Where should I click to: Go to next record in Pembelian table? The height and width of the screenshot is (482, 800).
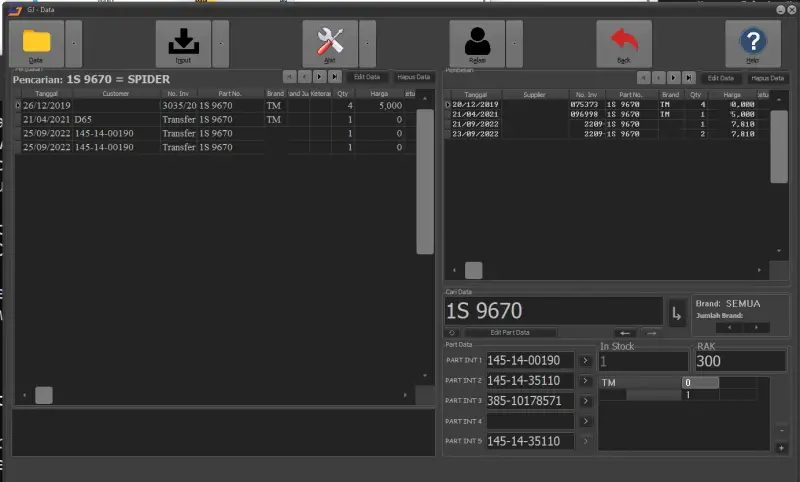(673, 78)
